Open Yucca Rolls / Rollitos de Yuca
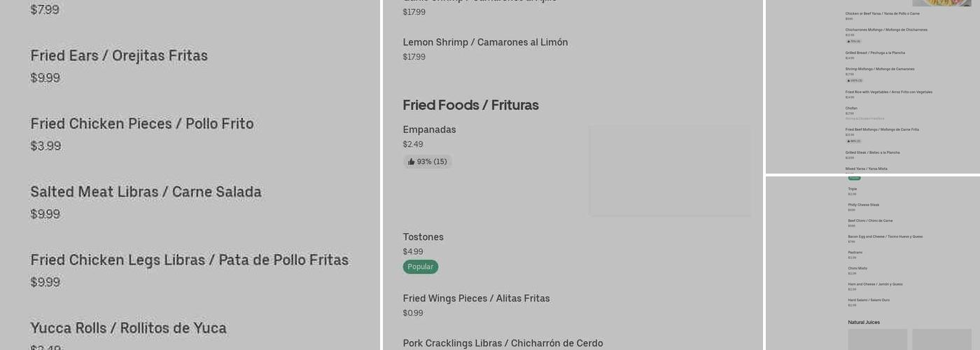 (x=128, y=328)
